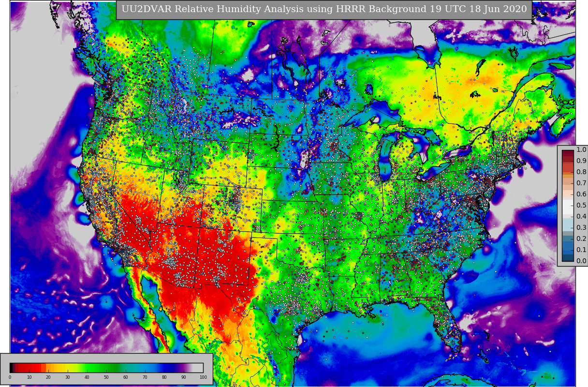This screenshot has width=588, height=387.
Task: Click the 50 tick label on humidity colorbar
Action: (106, 377)
